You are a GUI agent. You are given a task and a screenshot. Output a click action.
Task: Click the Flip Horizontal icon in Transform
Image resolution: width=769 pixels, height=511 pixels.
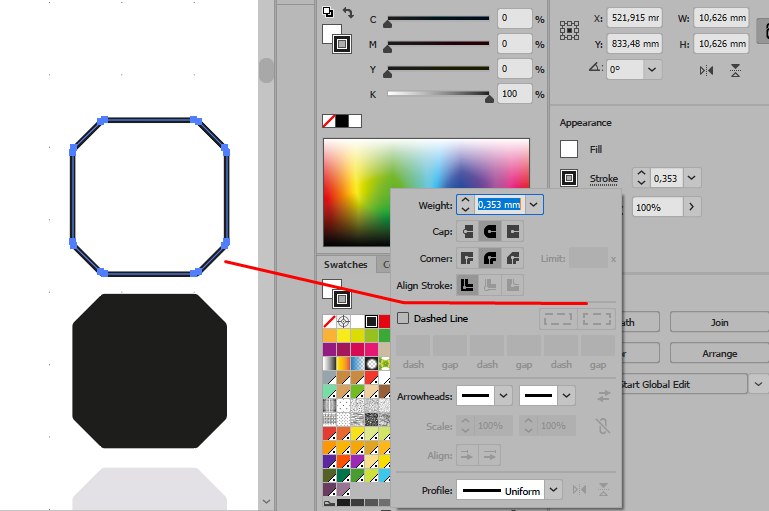pyautogui.click(x=706, y=71)
